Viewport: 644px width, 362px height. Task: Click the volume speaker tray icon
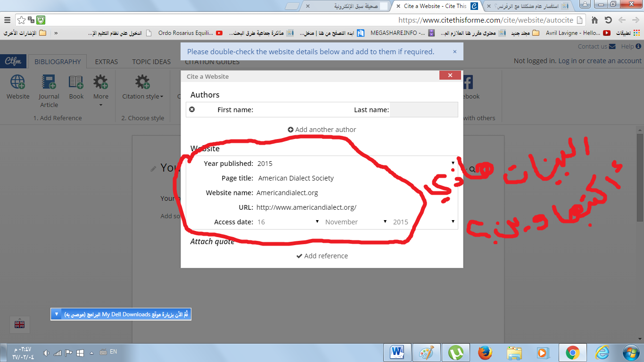pyautogui.click(x=46, y=353)
